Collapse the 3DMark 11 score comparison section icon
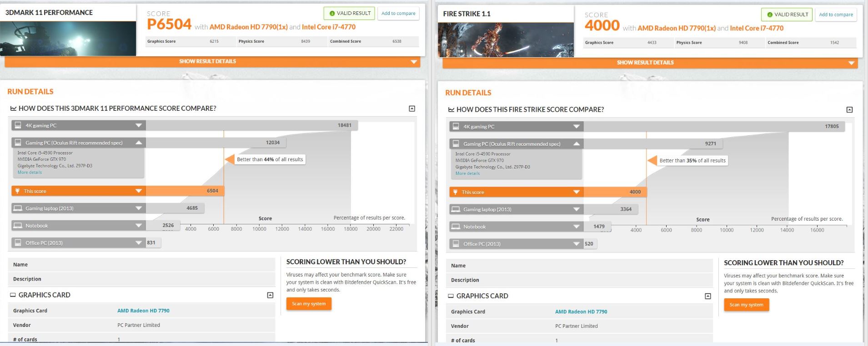868x346 pixels. click(x=412, y=109)
